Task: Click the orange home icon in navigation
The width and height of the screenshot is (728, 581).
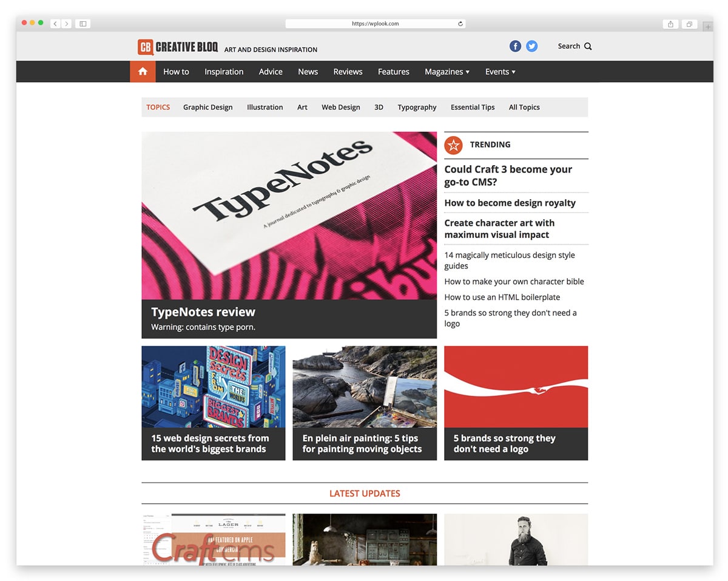Action: 143,72
